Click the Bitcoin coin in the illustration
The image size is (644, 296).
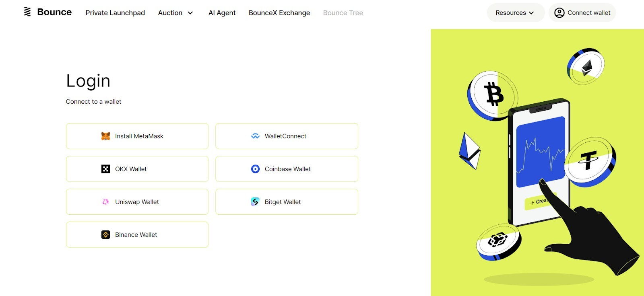493,96
